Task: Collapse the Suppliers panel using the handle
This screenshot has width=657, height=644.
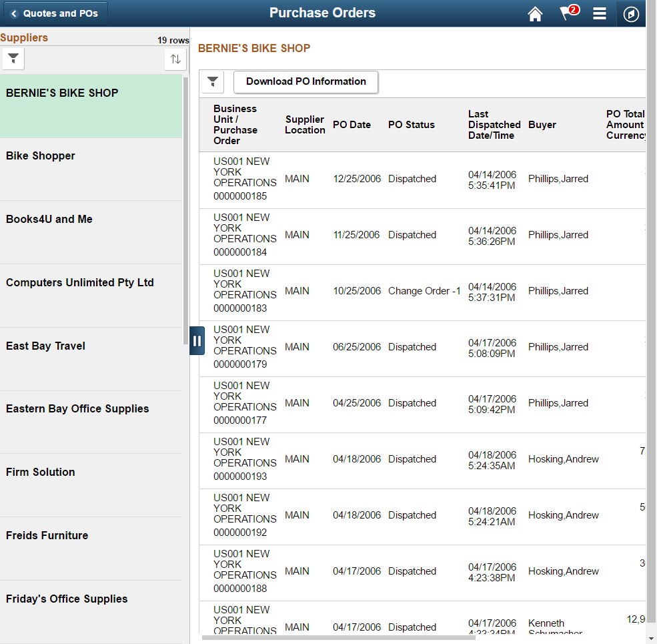Action: (197, 340)
